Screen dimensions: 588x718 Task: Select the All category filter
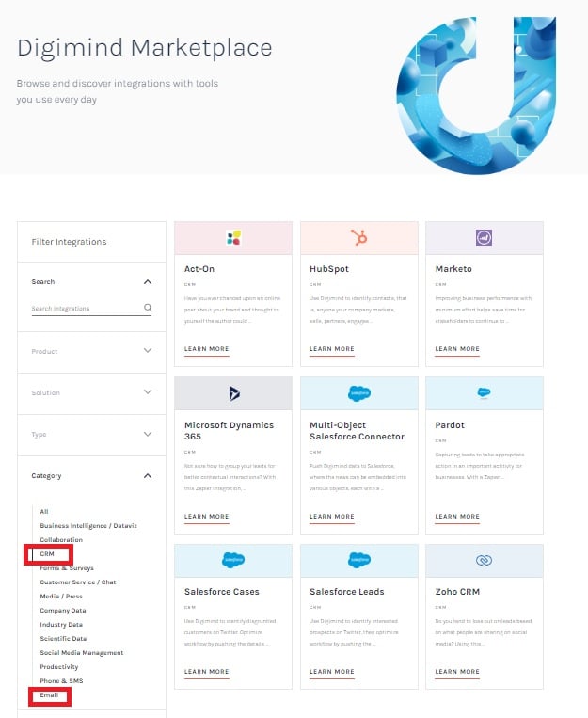pos(44,512)
